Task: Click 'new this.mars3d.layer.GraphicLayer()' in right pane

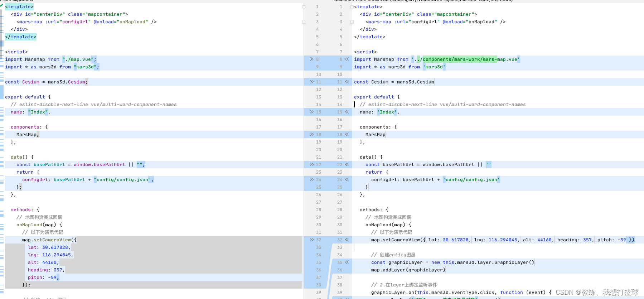Action: (483, 262)
